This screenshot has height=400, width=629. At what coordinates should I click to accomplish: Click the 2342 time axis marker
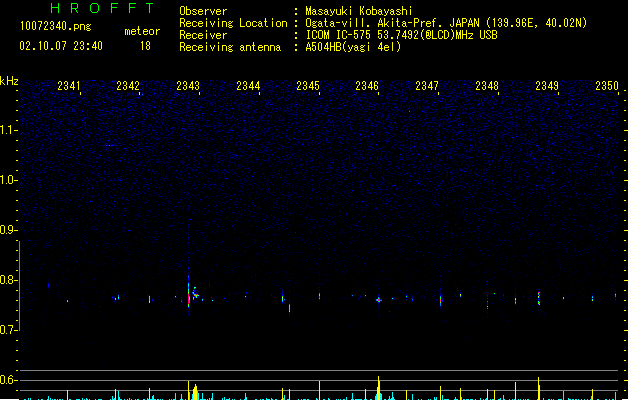click(x=128, y=86)
